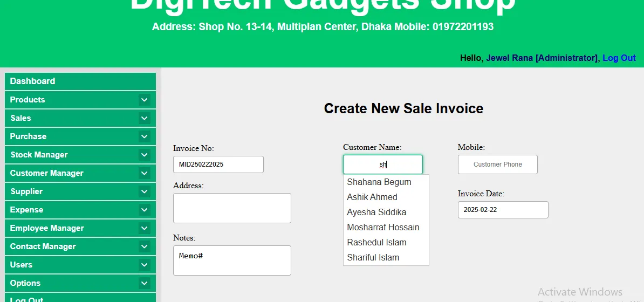Expand the Employee Manager dropdown arrow

pos(144,228)
